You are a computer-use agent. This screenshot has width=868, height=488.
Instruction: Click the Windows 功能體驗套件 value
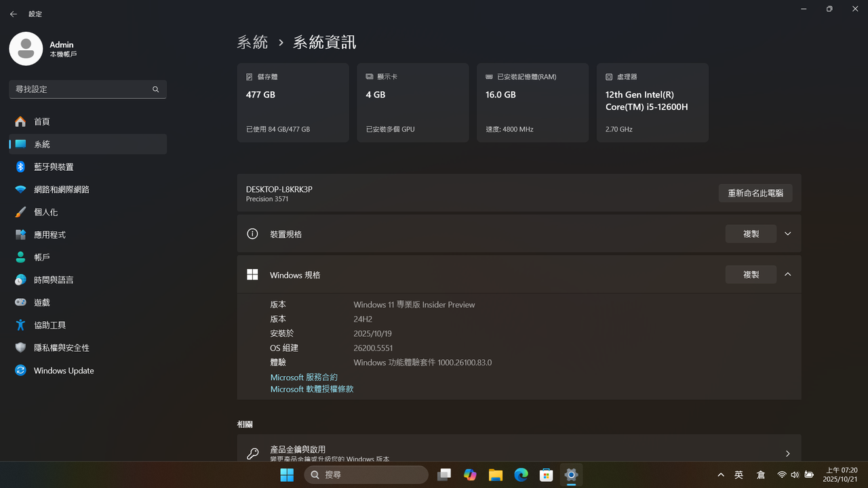pos(422,363)
